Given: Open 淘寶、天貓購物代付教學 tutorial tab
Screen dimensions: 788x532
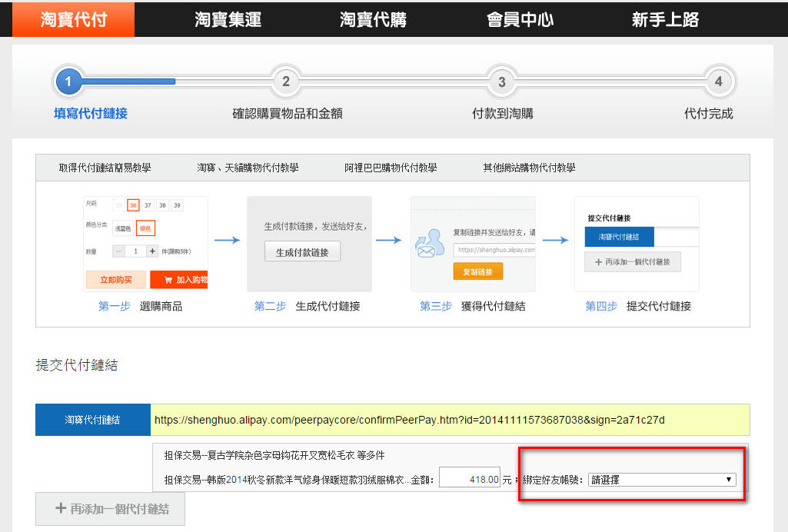Looking at the screenshot, I should click(248, 168).
